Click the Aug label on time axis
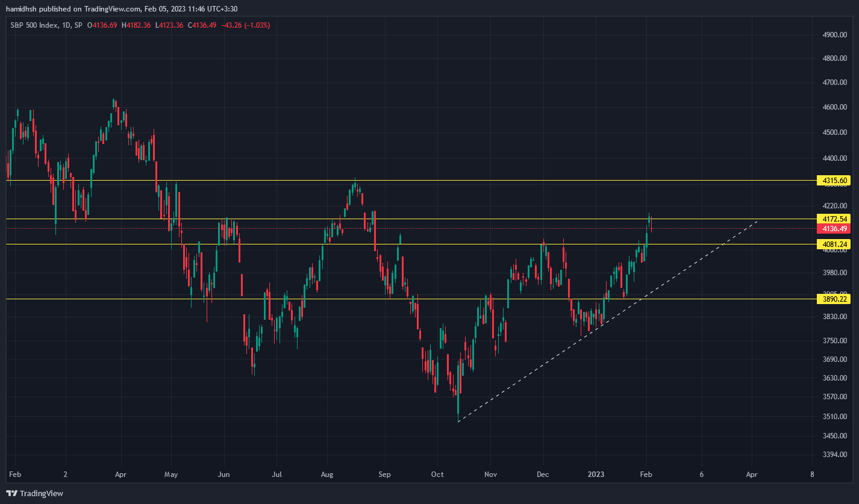The height and width of the screenshot is (504, 859). pyautogui.click(x=327, y=474)
